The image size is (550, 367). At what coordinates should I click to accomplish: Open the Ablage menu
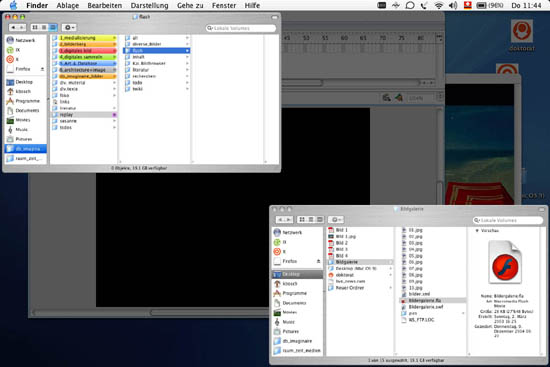click(x=68, y=5)
